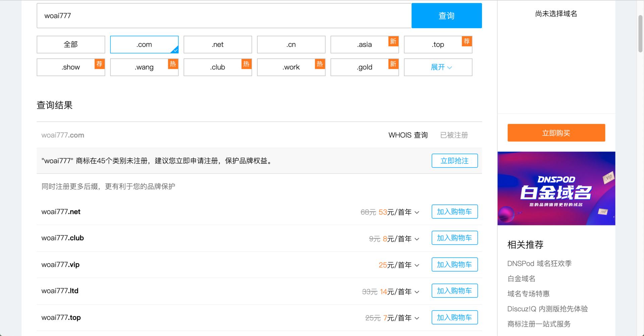Open price dropdown for woai777.vip
The height and width of the screenshot is (336, 644).
point(417,265)
